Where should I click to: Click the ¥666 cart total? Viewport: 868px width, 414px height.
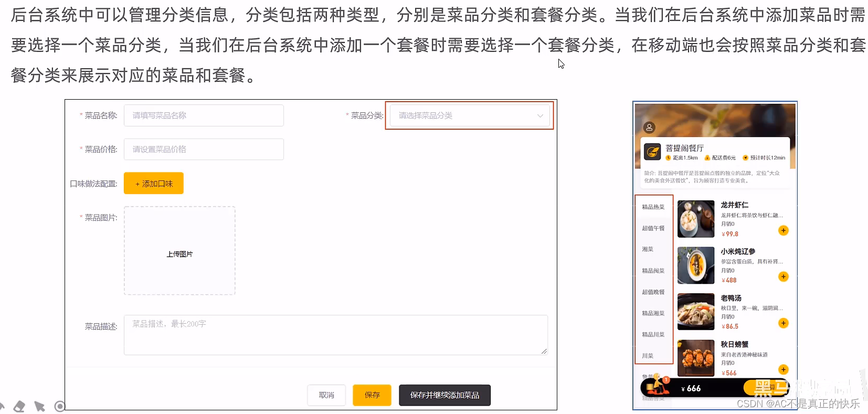pos(691,388)
